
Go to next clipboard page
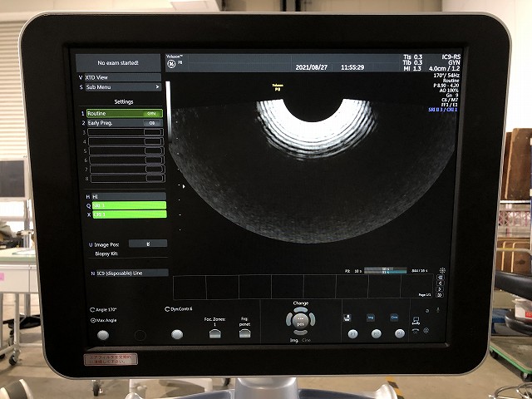pos(440,289)
